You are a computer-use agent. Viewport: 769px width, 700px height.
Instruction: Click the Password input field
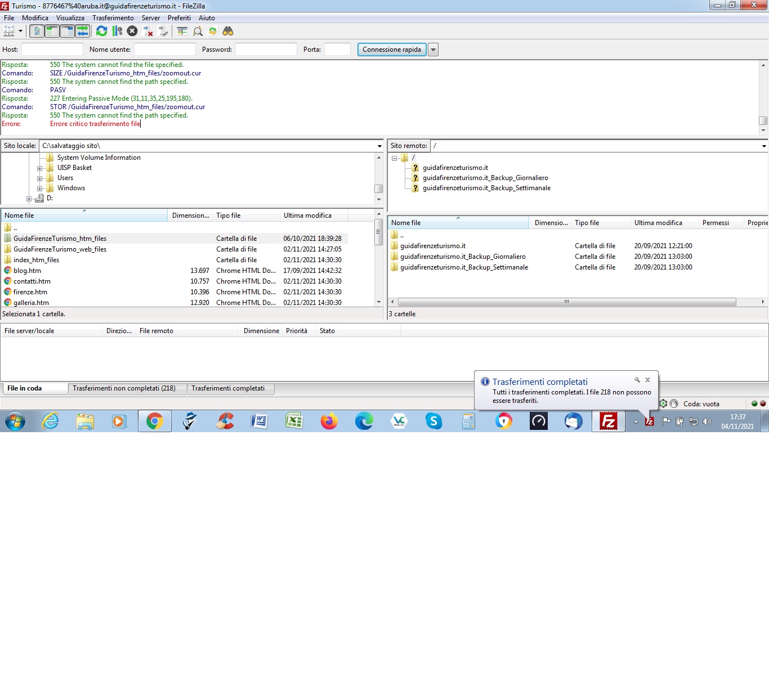266,50
